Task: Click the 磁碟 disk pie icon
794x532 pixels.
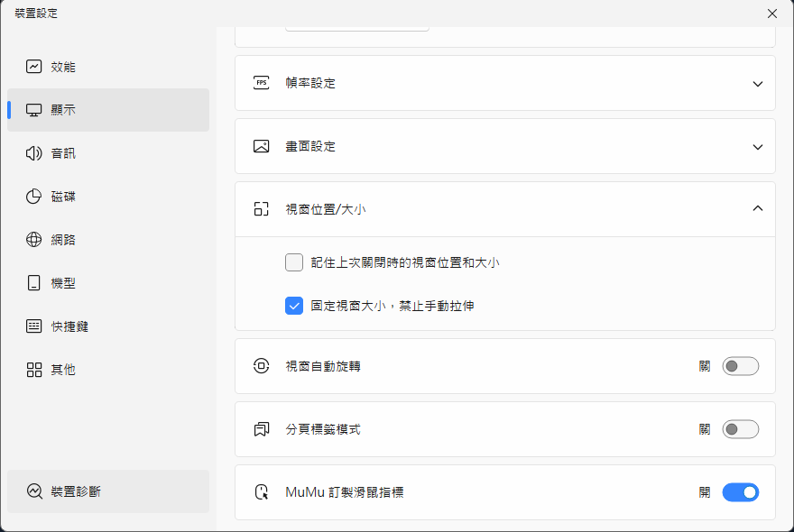Action: (x=34, y=197)
